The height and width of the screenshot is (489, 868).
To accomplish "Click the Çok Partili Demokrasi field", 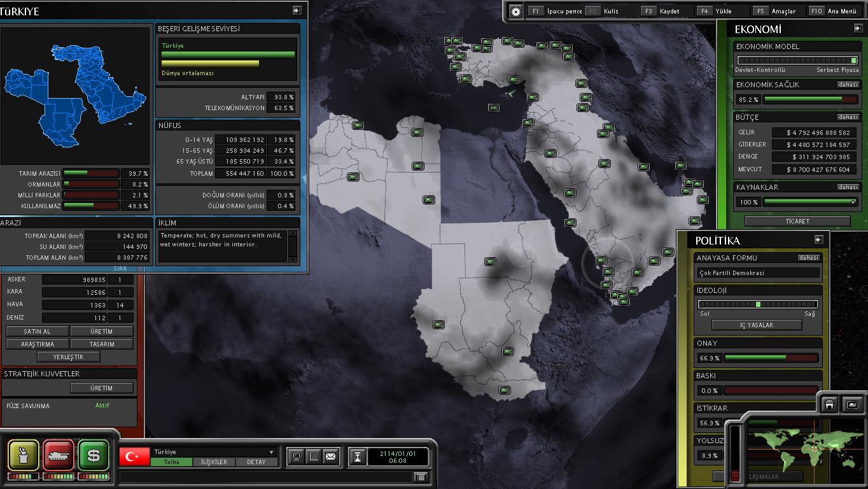I will click(758, 273).
